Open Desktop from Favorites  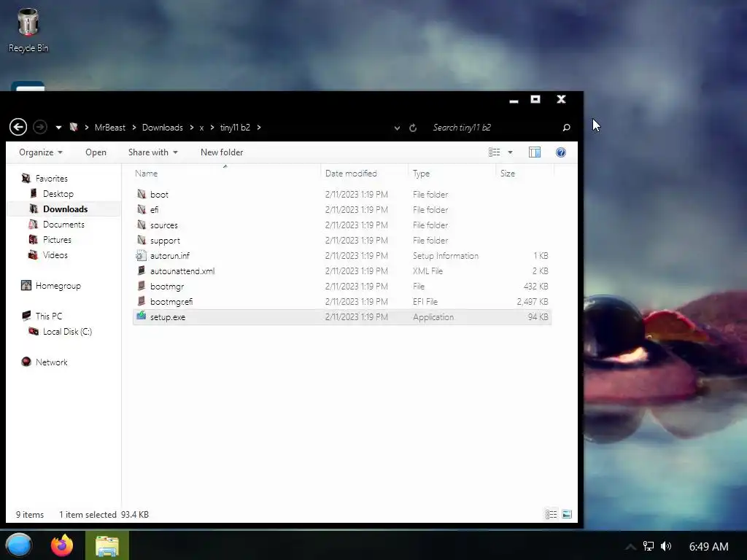pos(58,194)
